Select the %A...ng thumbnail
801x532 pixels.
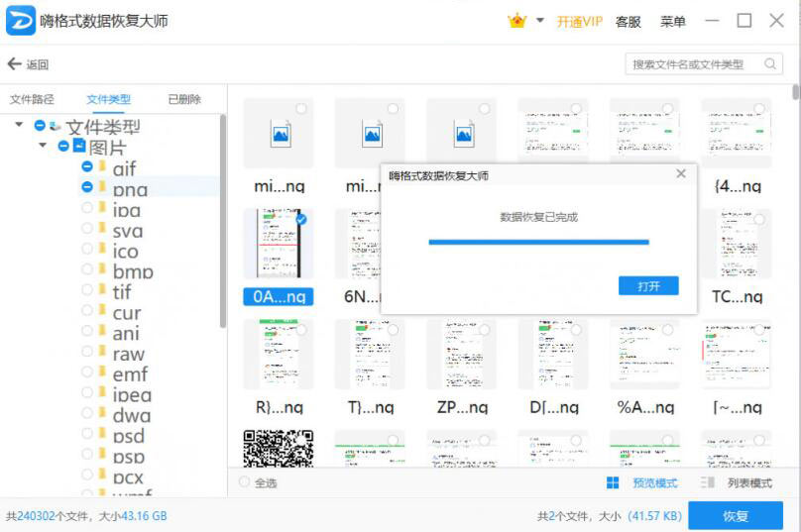point(644,355)
